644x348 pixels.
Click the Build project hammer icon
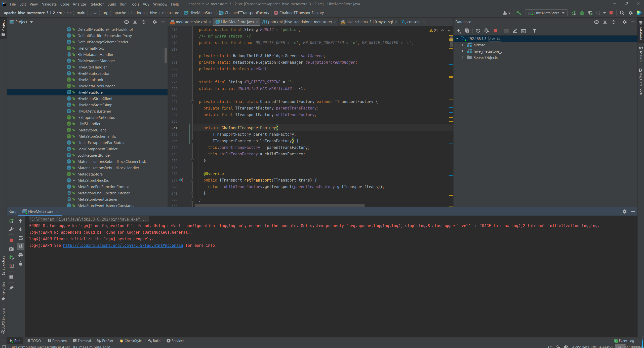(519, 13)
